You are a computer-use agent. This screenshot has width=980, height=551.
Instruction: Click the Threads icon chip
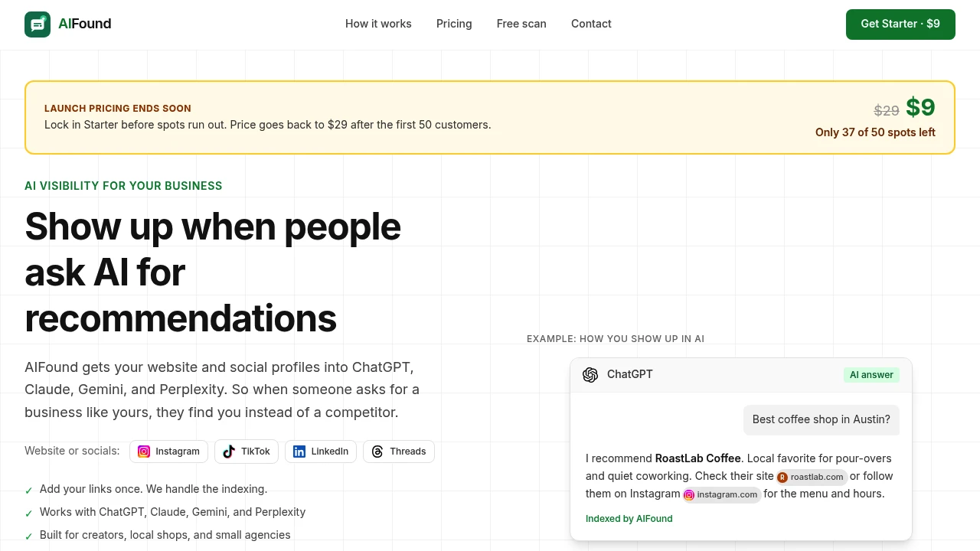(398, 452)
